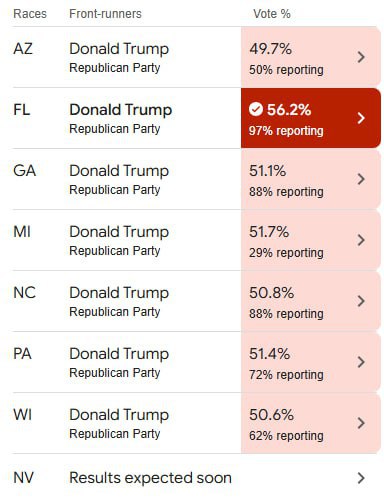Click the Nevada row chevron arrow

point(361,478)
